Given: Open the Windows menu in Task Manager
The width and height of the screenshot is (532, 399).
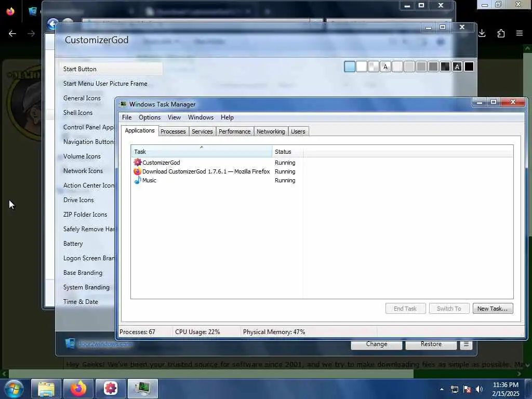Looking at the screenshot, I should point(201,117).
